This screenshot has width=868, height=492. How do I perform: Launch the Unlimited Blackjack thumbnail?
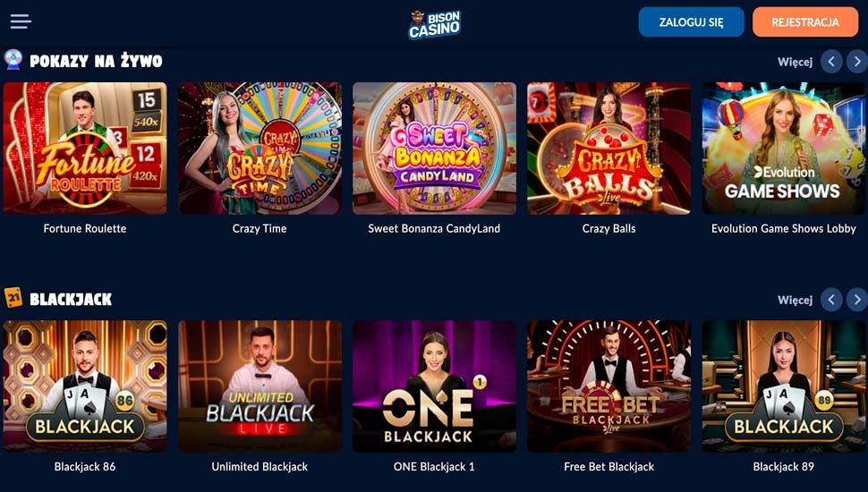coord(260,386)
